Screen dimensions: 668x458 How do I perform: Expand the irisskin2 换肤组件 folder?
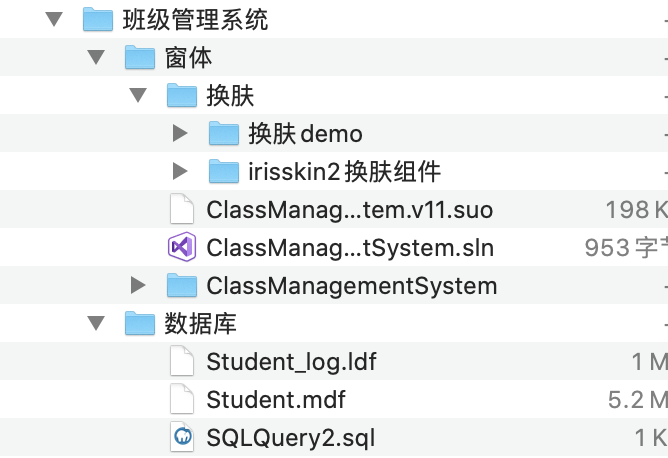(x=180, y=171)
